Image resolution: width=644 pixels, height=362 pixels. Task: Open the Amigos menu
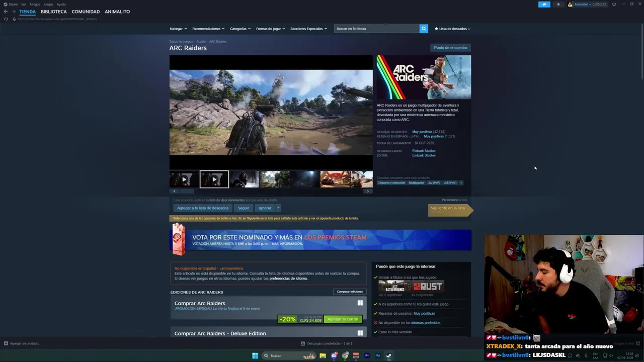pos(34,4)
